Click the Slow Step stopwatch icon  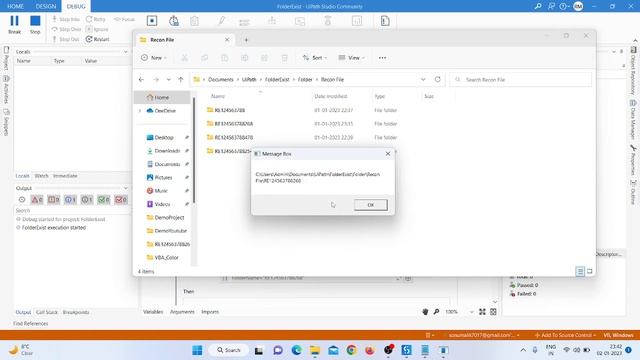click(x=174, y=21)
